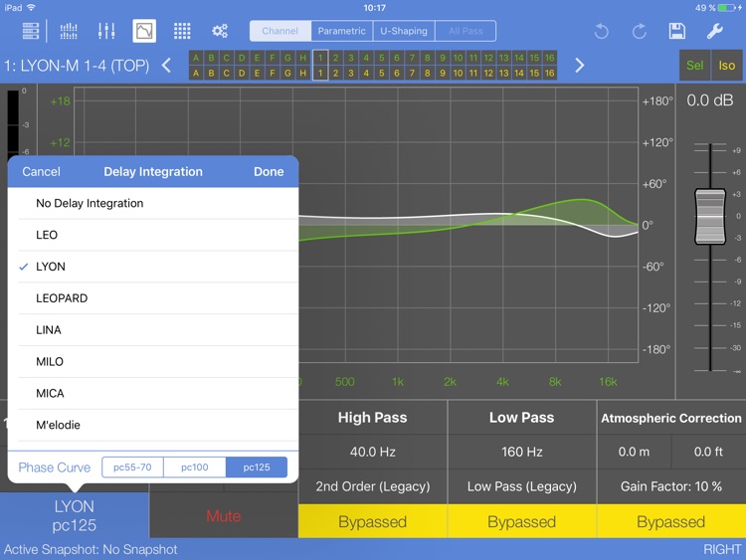The height and width of the screenshot is (560, 746).
Task: Edit High Pass 40.0 Hz frequency
Action: pyautogui.click(x=373, y=452)
